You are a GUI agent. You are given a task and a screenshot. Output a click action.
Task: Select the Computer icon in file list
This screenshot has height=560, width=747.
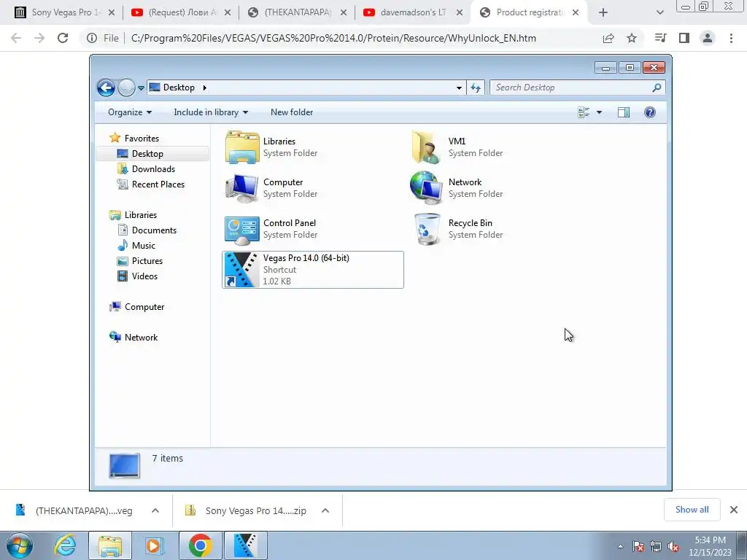click(242, 188)
